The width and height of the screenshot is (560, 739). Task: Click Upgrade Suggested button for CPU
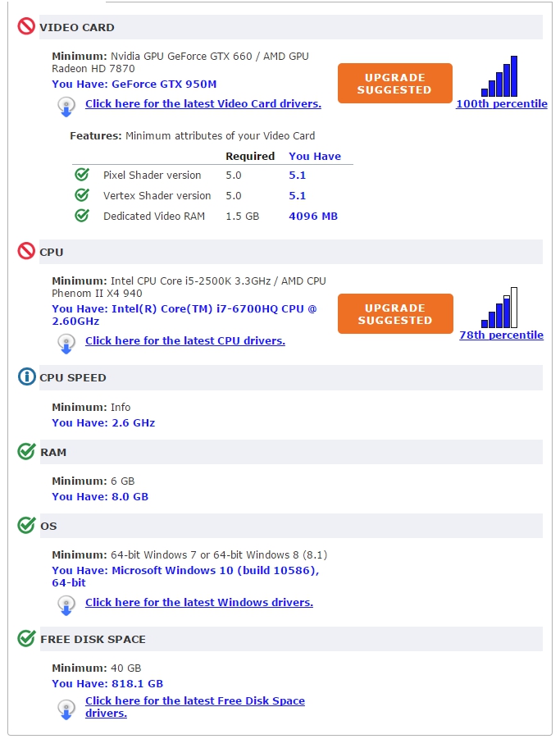(395, 314)
